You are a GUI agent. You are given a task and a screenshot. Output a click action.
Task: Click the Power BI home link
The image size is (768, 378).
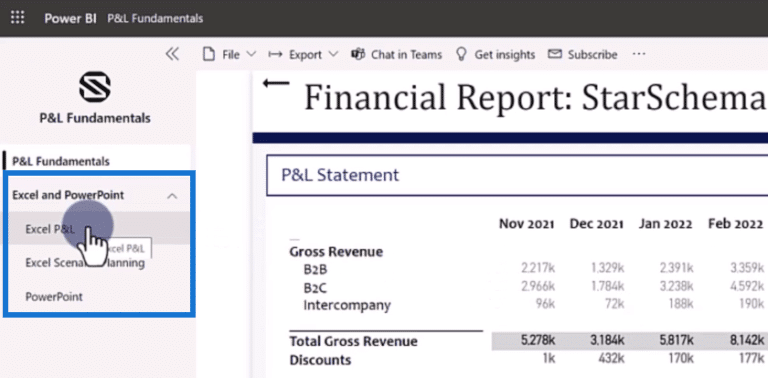[71, 19]
